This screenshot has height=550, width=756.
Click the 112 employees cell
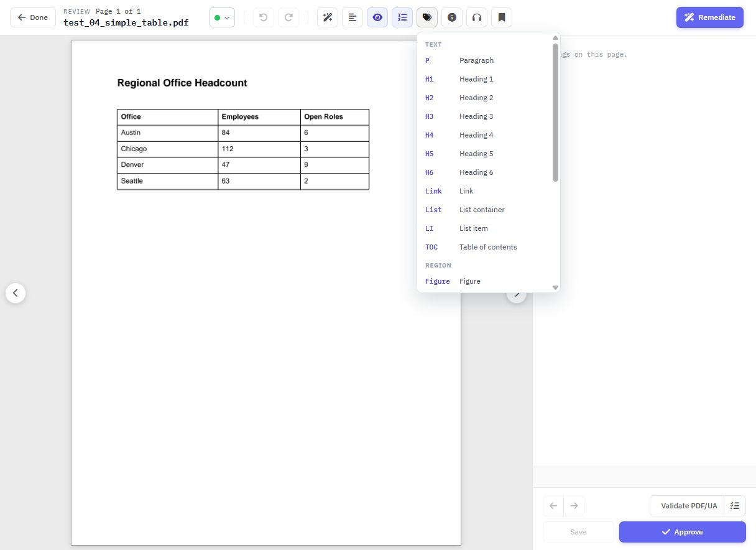pos(259,149)
